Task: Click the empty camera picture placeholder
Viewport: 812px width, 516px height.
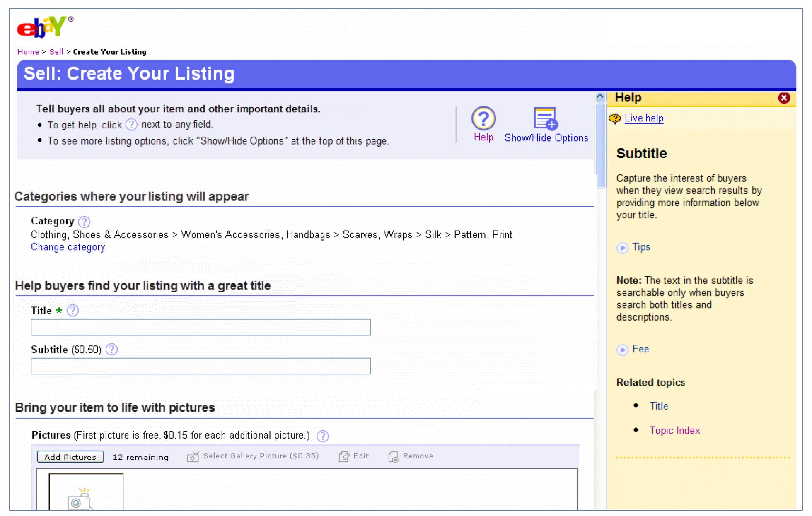Action: [86, 493]
